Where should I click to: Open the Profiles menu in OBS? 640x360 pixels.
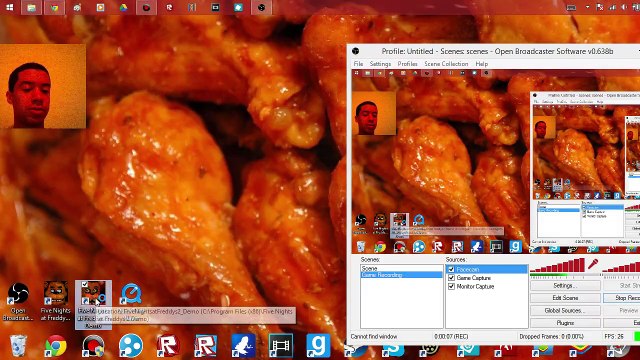click(x=407, y=64)
